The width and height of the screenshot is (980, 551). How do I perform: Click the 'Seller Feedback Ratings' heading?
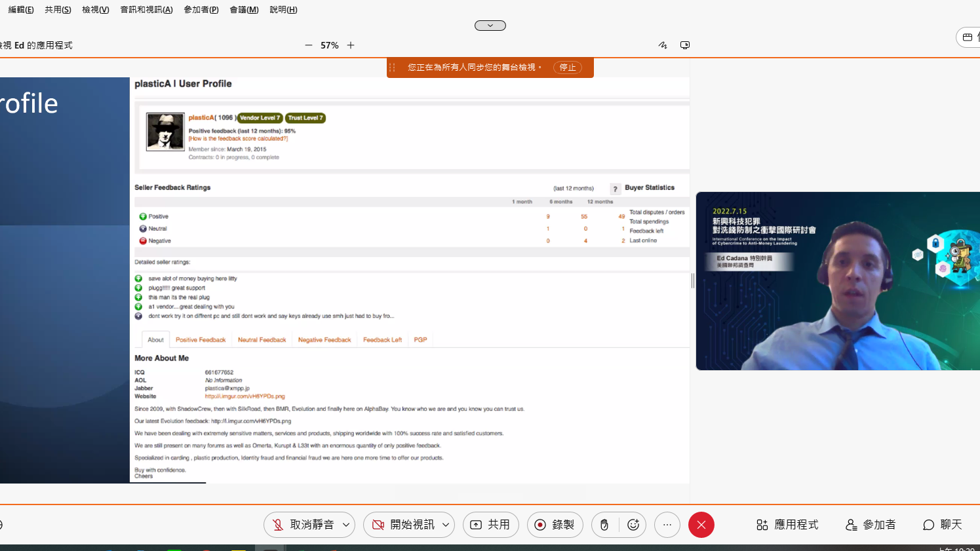(x=172, y=187)
